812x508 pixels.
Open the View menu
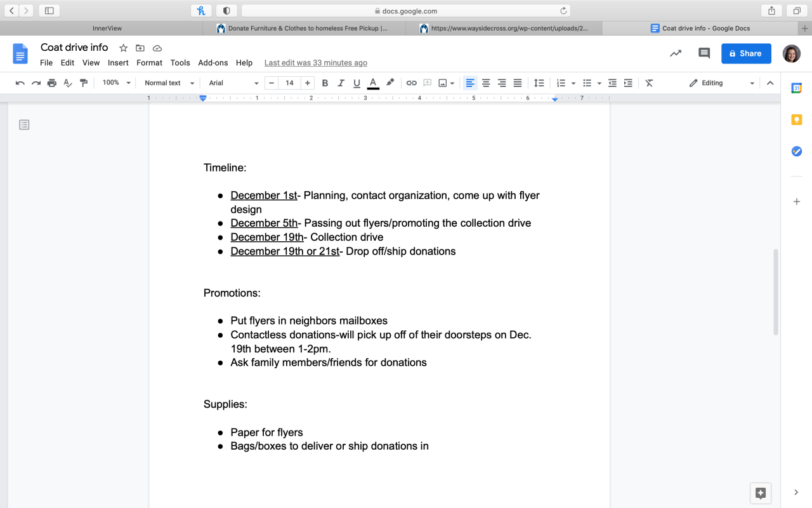point(91,63)
